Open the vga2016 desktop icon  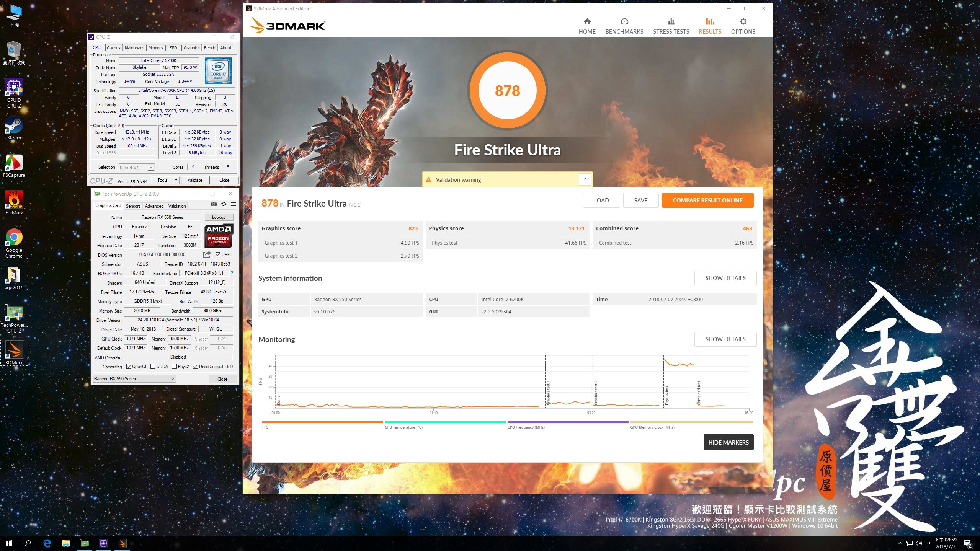pyautogui.click(x=14, y=278)
